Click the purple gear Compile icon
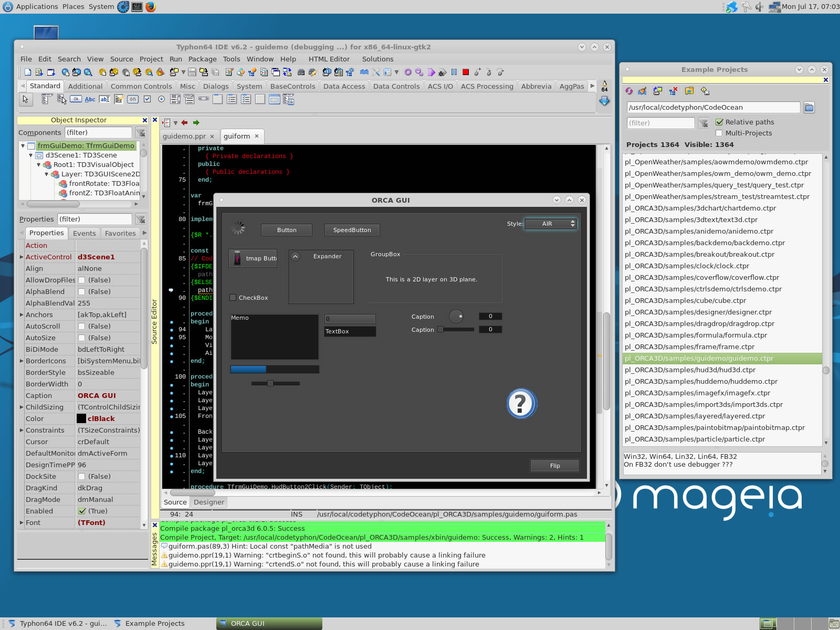Screen dimensions: 840x630 [408, 72]
